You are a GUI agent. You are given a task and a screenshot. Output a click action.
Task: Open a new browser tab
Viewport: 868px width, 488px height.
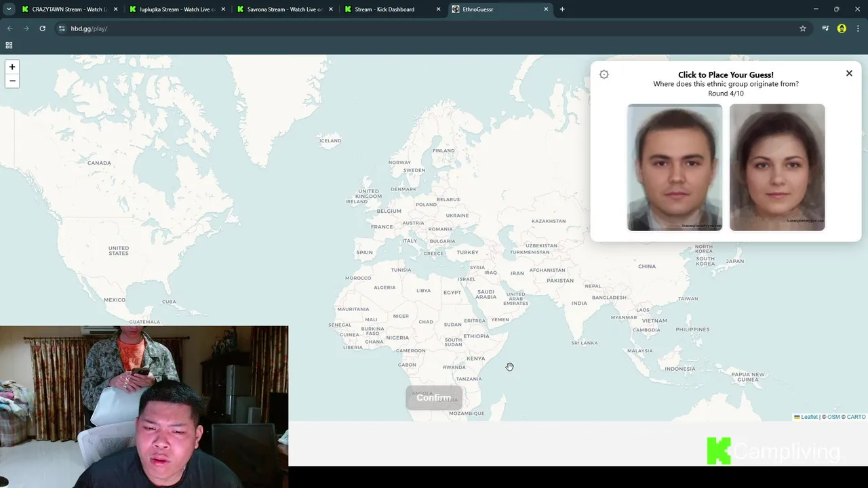point(562,9)
